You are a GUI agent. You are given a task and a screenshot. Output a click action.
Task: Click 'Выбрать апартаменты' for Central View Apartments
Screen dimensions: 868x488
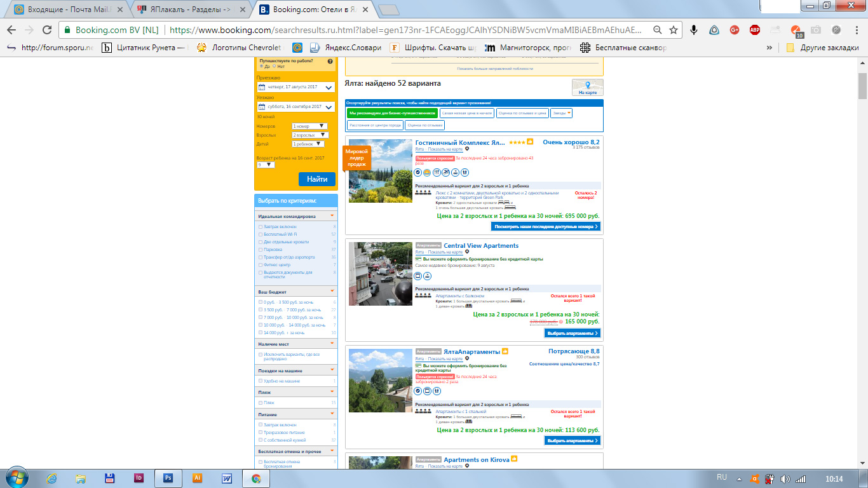pos(572,333)
